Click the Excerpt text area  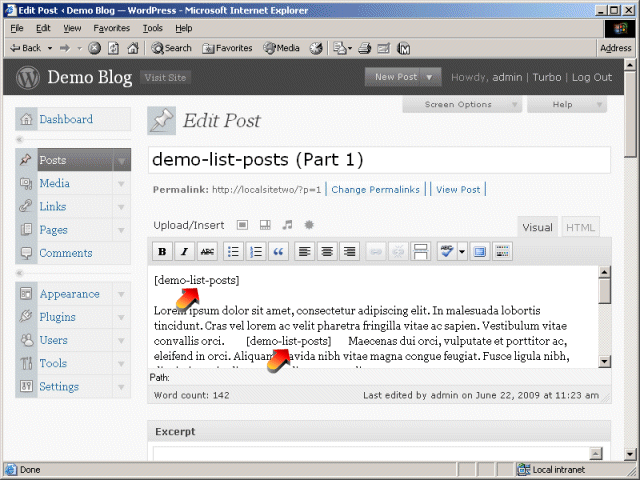coord(373,454)
